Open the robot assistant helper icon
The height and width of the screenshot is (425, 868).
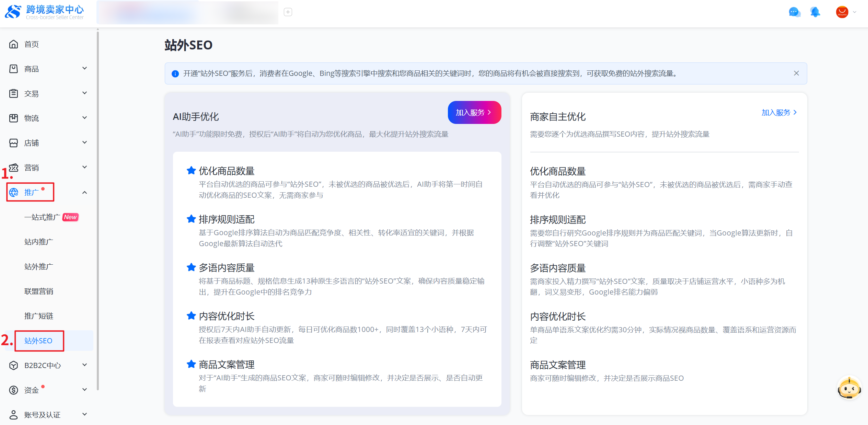[x=849, y=388]
